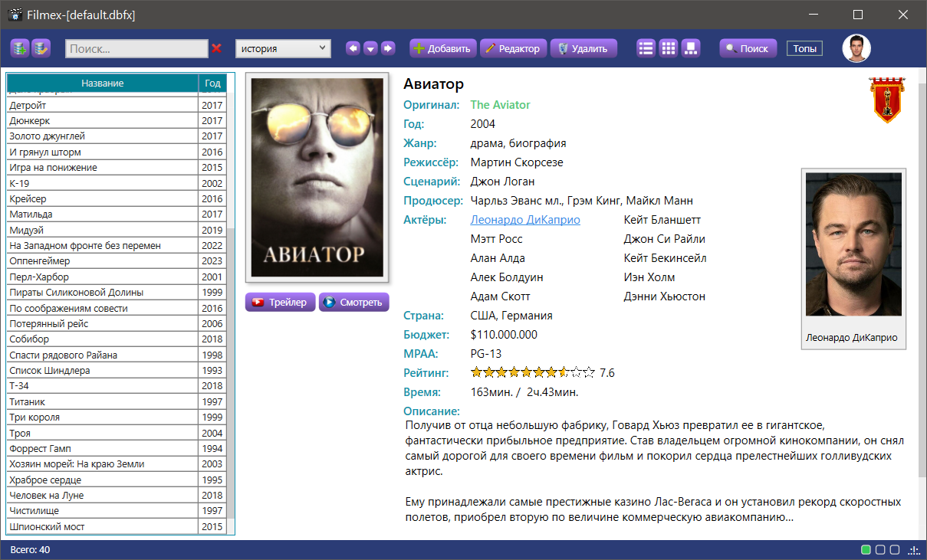927x560 pixels.
Task: Select Мидуэй in the movie list
Action: [x=117, y=230]
